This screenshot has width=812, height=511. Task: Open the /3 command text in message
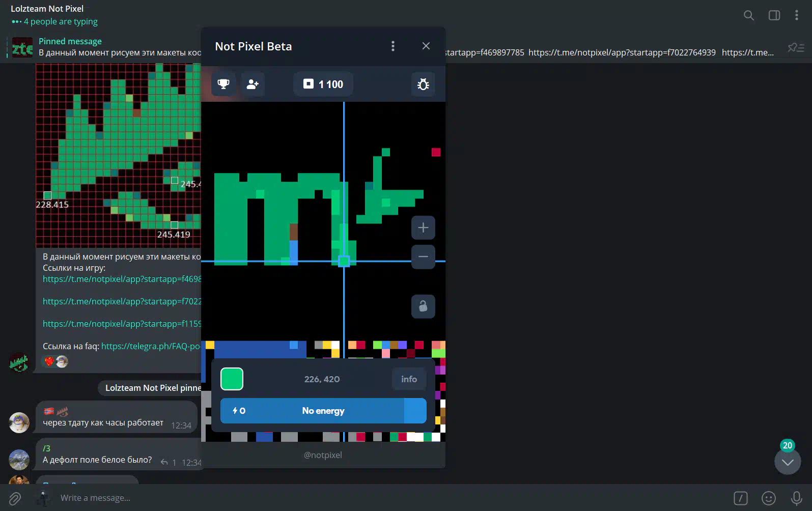click(46, 448)
